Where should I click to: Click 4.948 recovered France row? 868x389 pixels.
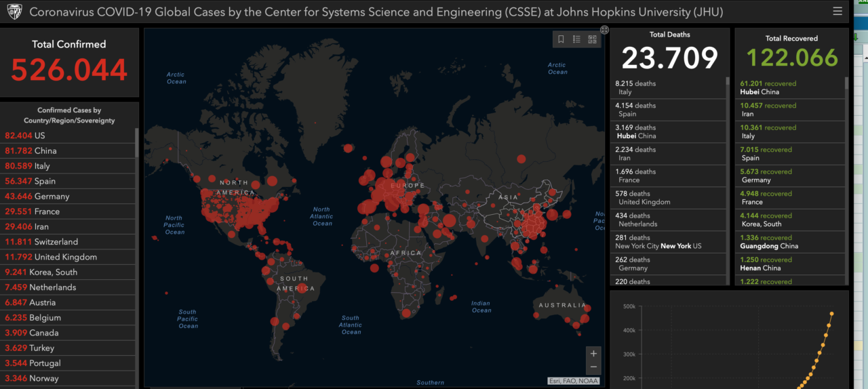pyautogui.click(x=790, y=198)
